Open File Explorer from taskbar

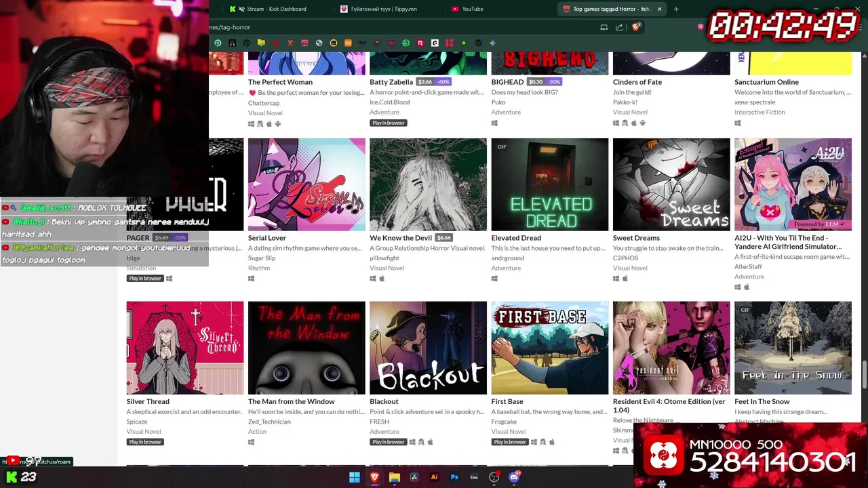(x=395, y=477)
